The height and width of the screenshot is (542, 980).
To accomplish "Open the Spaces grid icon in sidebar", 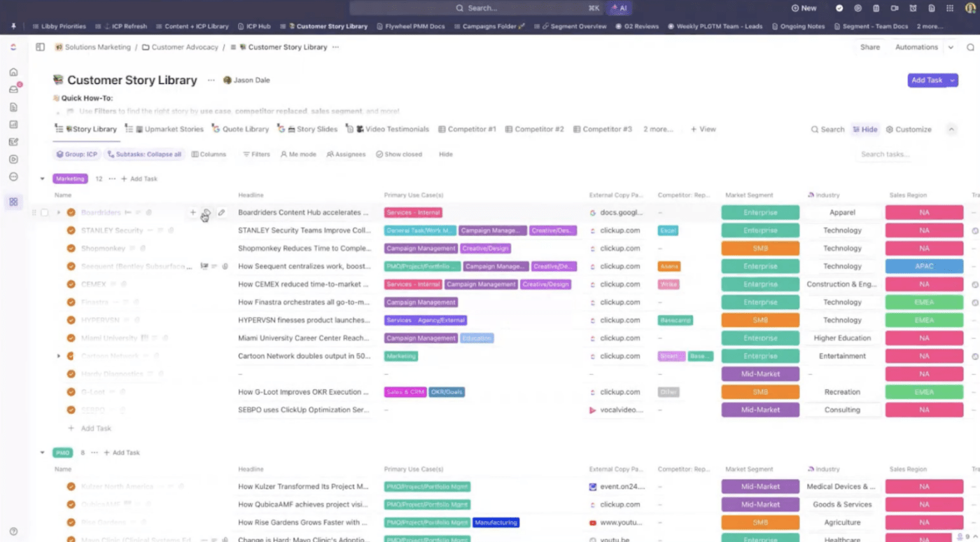I will [x=13, y=202].
